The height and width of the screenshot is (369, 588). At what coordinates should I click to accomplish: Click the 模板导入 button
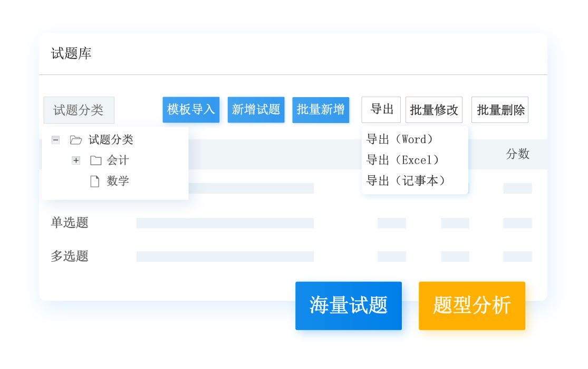tap(191, 110)
